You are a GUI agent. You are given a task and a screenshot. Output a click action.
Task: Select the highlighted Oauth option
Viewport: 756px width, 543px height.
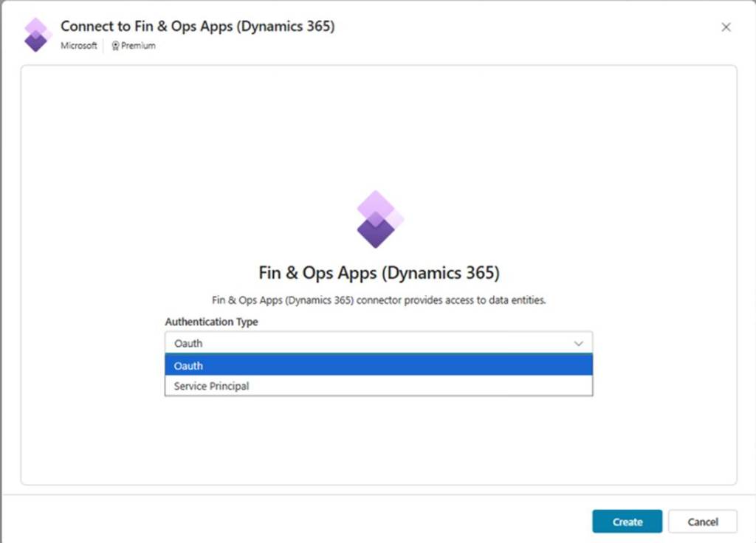tap(378, 365)
